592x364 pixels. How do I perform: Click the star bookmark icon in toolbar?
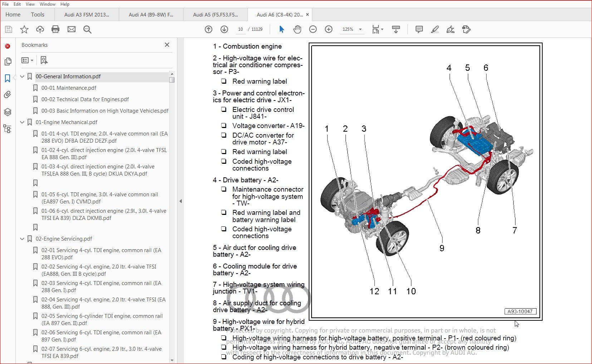coord(24,29)
